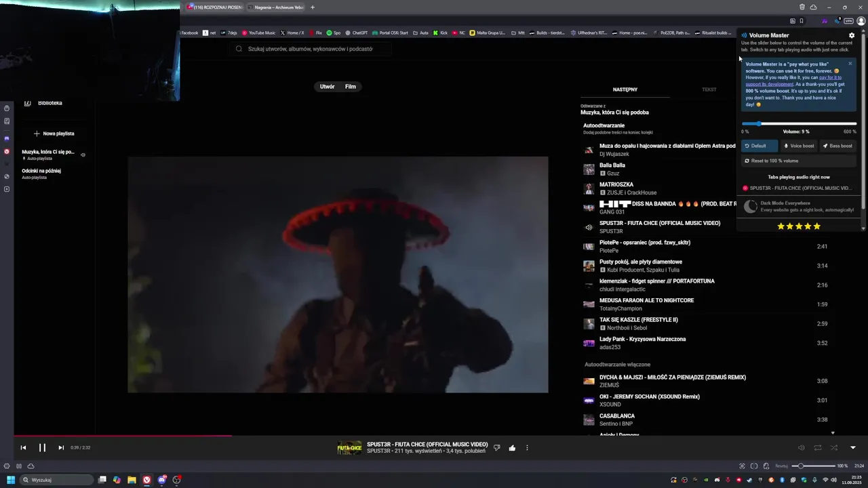Open the sync cloud icon in status bar

[x=31, y=466]
